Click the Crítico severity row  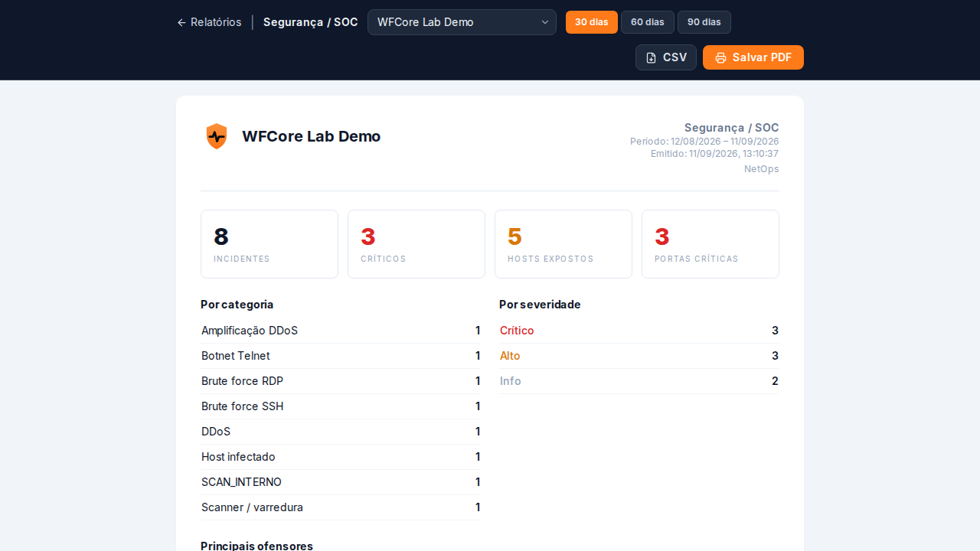point(639,331)
